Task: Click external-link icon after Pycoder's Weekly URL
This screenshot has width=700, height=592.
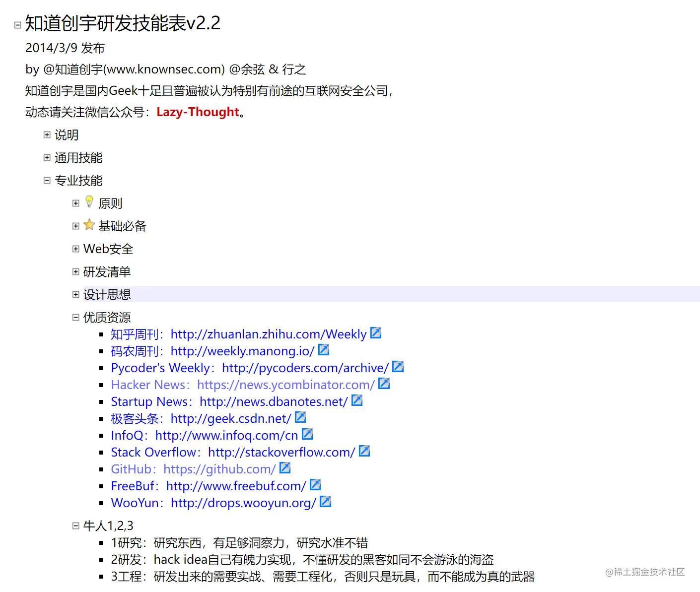Action: (x=398, y=367)
